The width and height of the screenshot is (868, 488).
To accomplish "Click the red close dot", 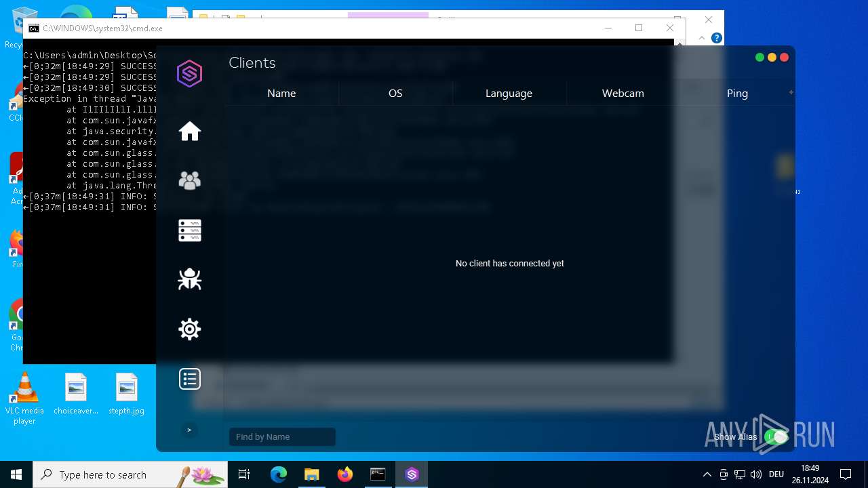I will pos(784,58).
